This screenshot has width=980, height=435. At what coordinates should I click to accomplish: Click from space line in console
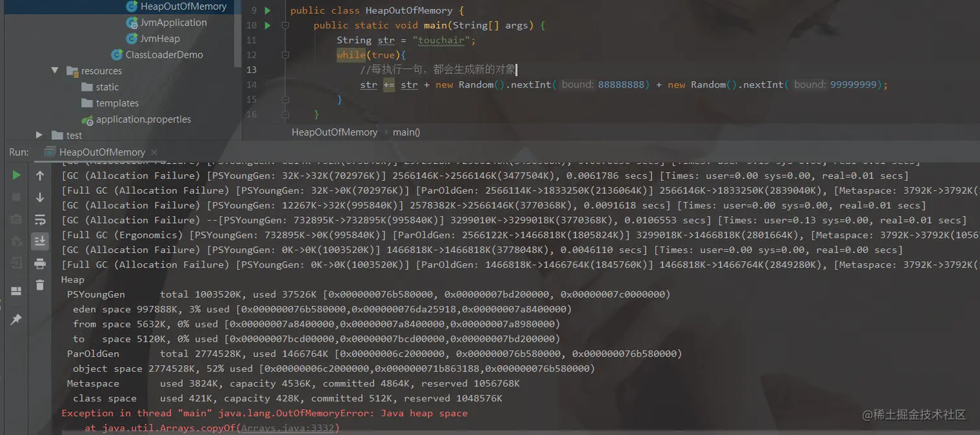coord(316,324)
